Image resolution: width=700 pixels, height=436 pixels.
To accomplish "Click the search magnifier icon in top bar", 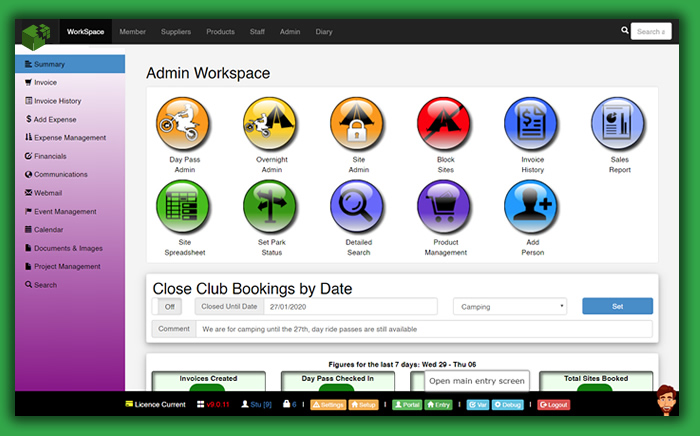I will (625, 30).
